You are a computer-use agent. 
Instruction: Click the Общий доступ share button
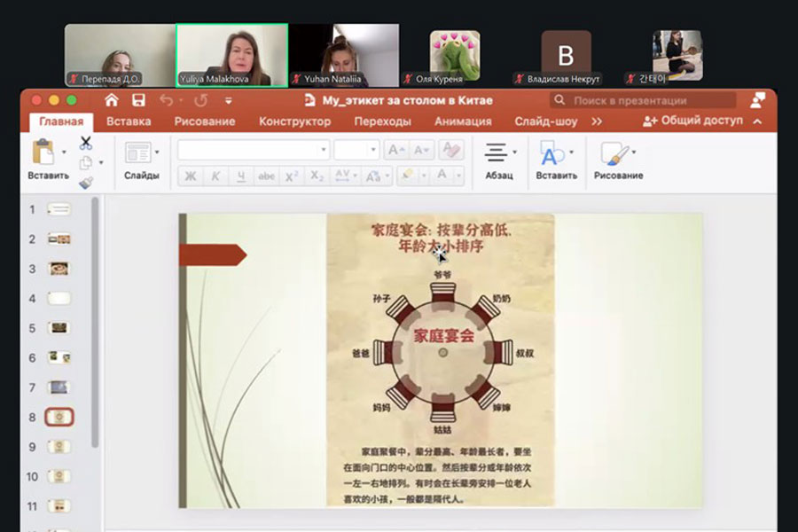692,121
